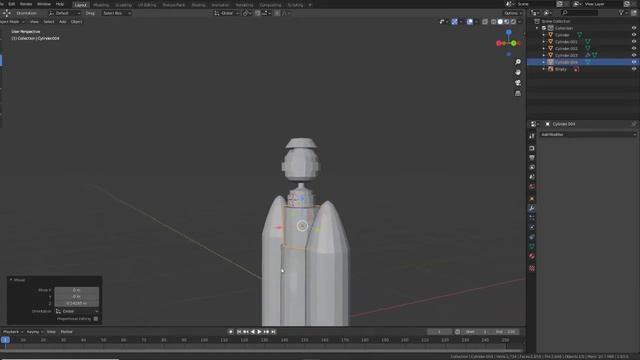This screenshot has width=640, height=360.
Task: Open the Move panel Orientation Global dropdown
Action: 77,311
